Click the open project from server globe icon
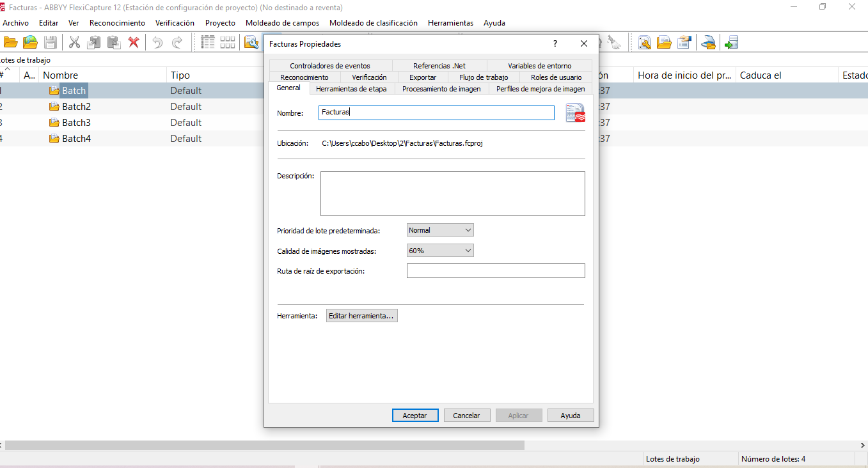Viewport: 868px width, 468px height. 30,42
